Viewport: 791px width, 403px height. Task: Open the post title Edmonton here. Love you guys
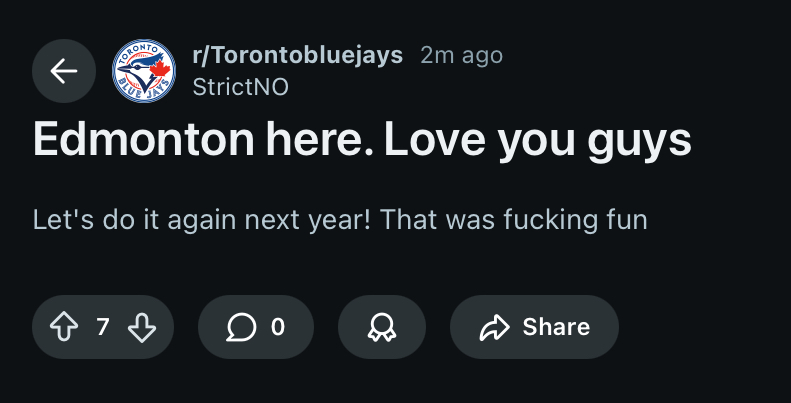coord(362,141)
